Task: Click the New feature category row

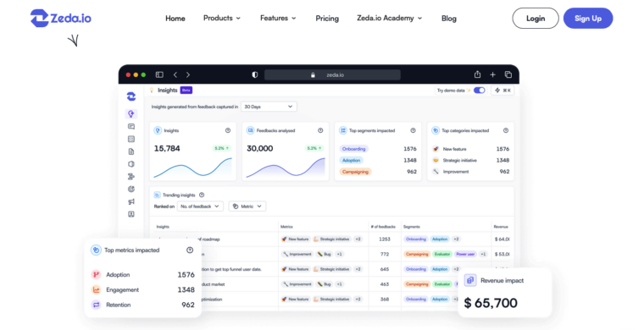Action: coord(470,149)
